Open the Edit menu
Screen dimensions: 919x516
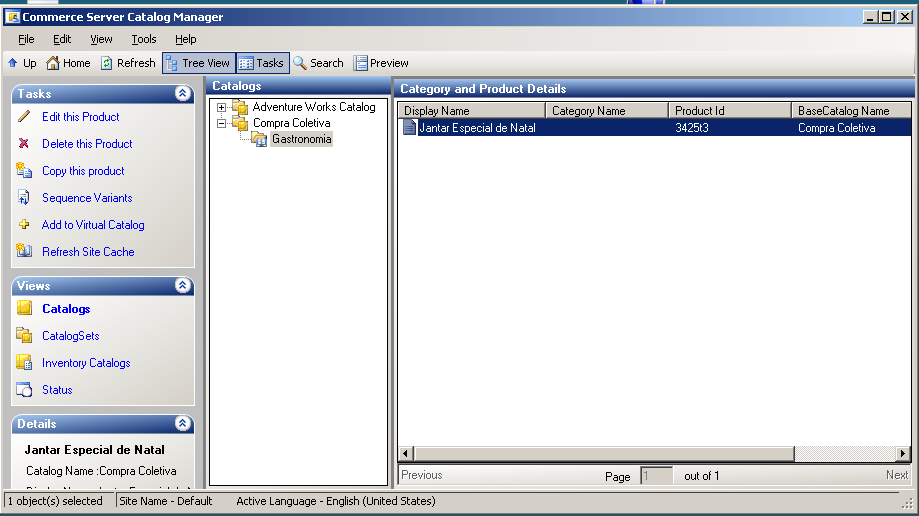click(x=62, y=39)
